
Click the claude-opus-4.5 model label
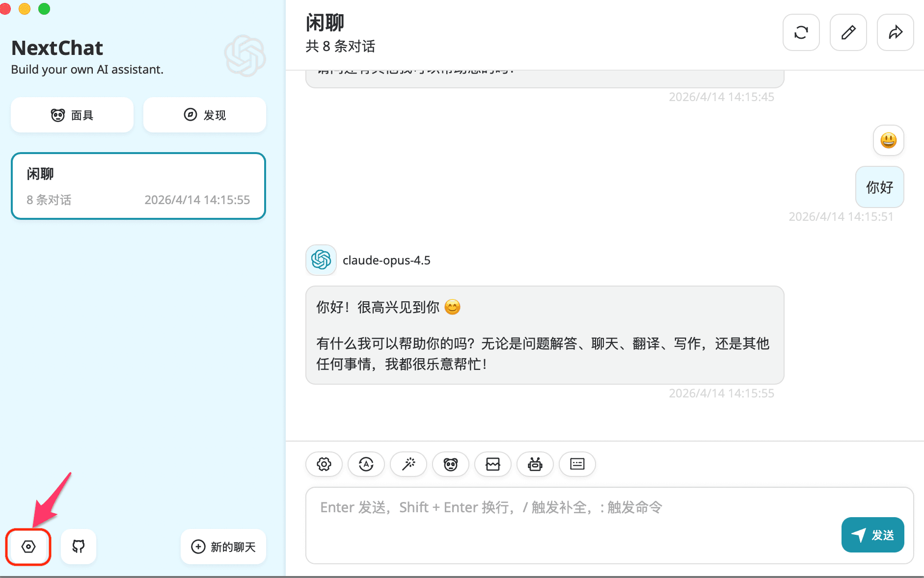386,260
